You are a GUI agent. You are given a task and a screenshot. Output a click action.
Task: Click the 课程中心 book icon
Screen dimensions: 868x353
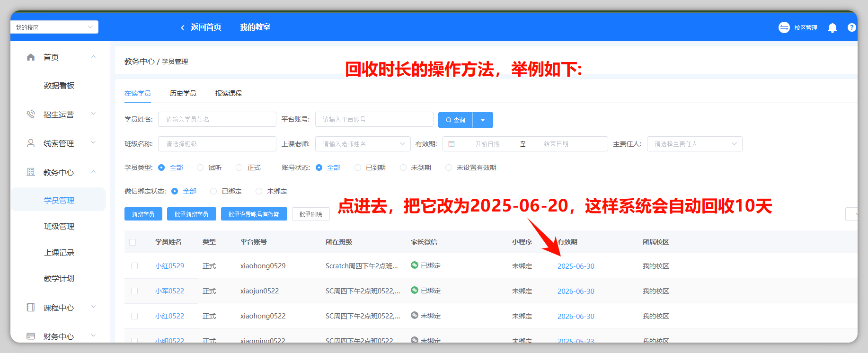pos(31,308)
